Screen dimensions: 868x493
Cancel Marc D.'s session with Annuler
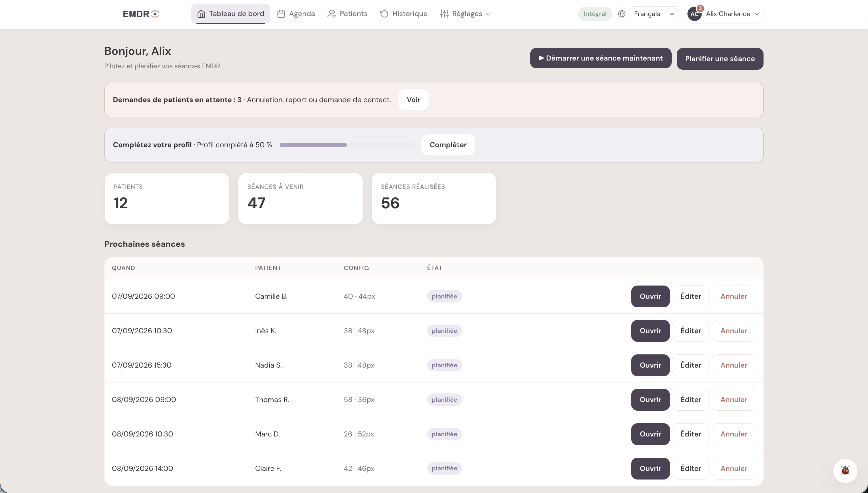734,434
